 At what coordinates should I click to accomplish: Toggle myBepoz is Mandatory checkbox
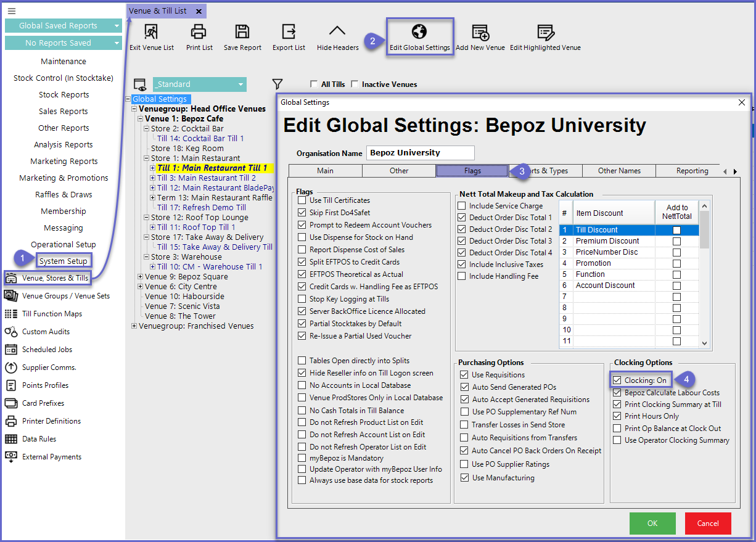tap(302, 458)
